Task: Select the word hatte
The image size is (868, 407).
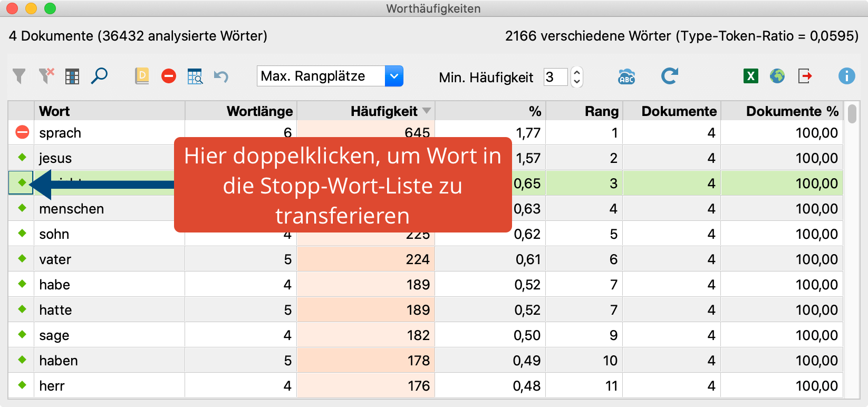Action: coord(56,310)
